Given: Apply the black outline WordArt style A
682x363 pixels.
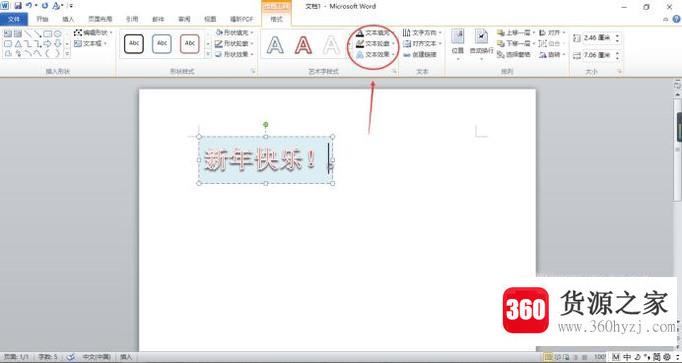Looking at the screenshot, I should pyautogui.click(x=275, y=45).
